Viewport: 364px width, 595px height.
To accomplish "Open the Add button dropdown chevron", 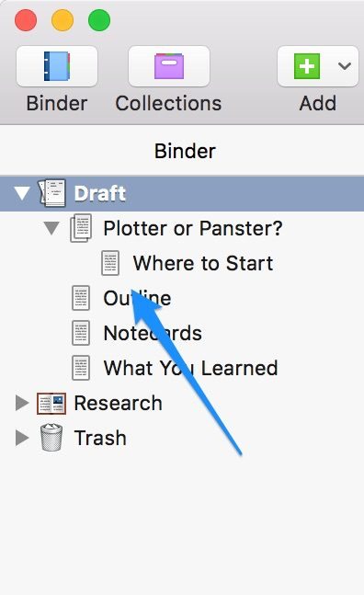I will pyautogui.click(x=345, y=66).
